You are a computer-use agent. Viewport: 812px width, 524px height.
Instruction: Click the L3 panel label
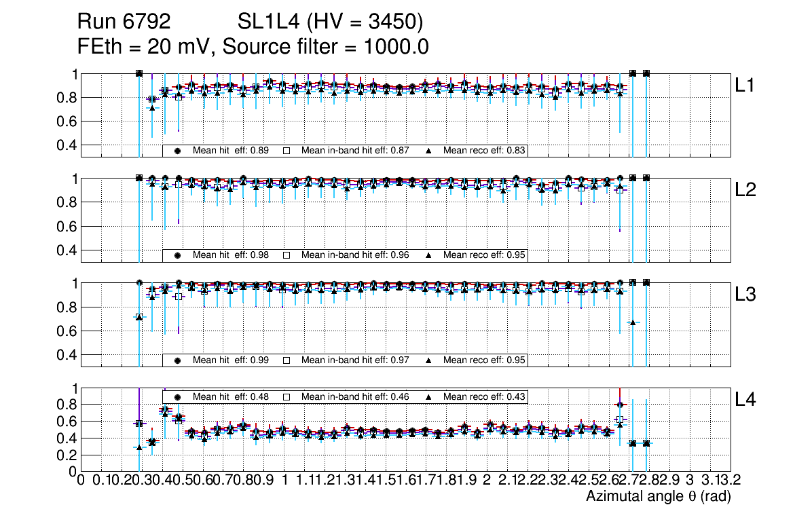pos(745,295)
